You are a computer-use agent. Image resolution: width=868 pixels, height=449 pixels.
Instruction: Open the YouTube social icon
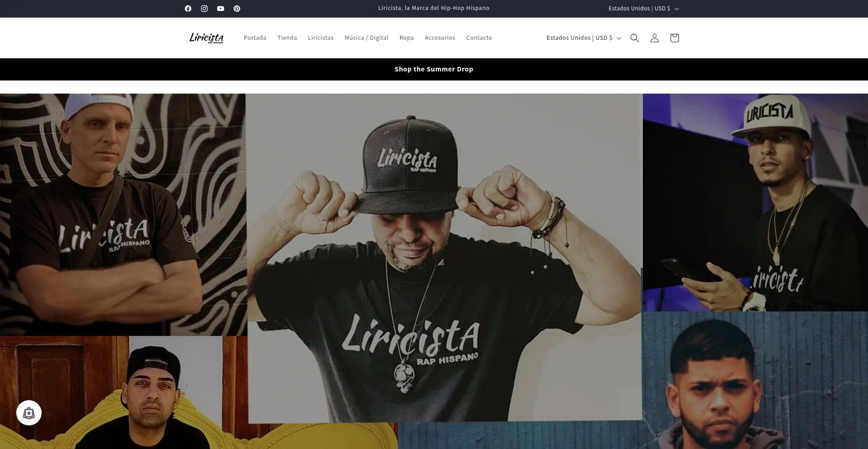(221, 9)
